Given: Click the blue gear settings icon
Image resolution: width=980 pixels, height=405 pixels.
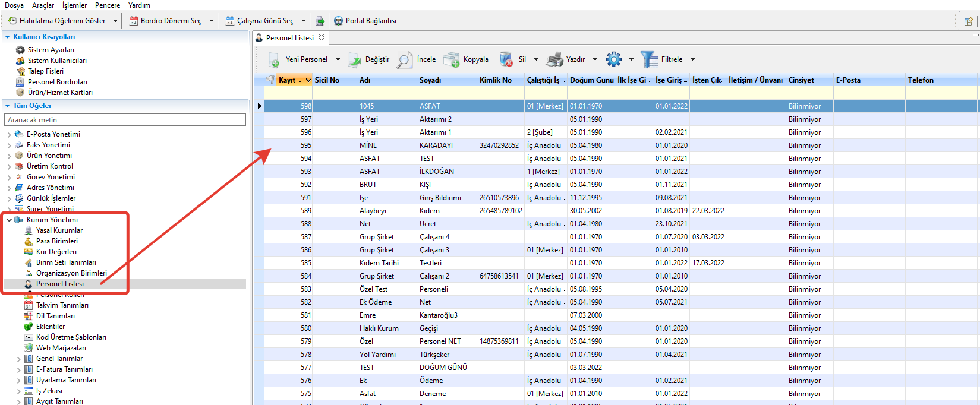Looking at the screenshot, I should point(613,59).
